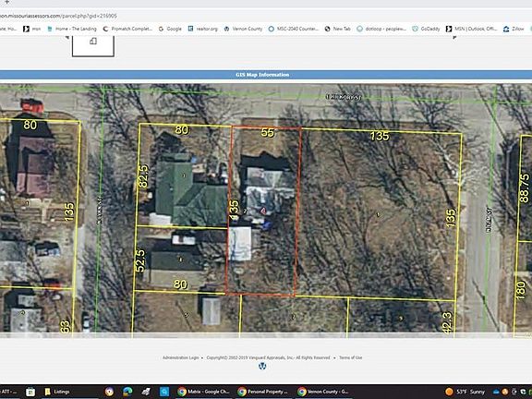The image size is (532, 399).
Task: Click the 180 dimension label
Action: (521, 290)
